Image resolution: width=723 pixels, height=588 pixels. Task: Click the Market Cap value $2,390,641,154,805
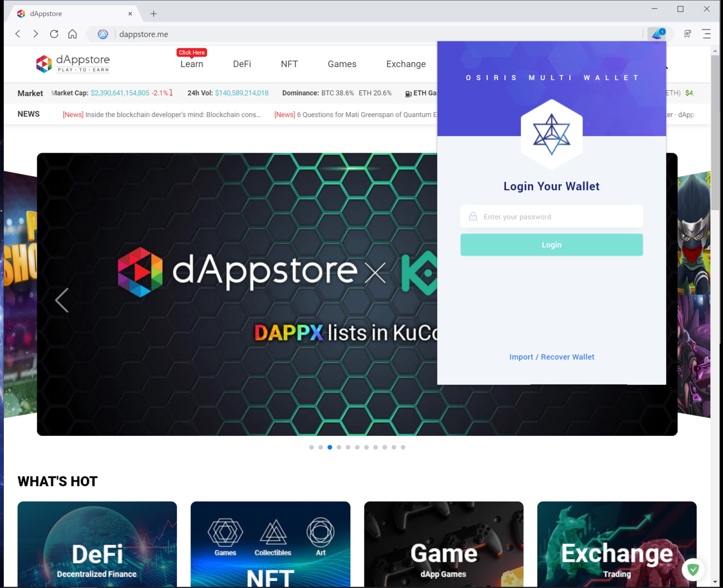pyautogui.click(x=120, y=93)
